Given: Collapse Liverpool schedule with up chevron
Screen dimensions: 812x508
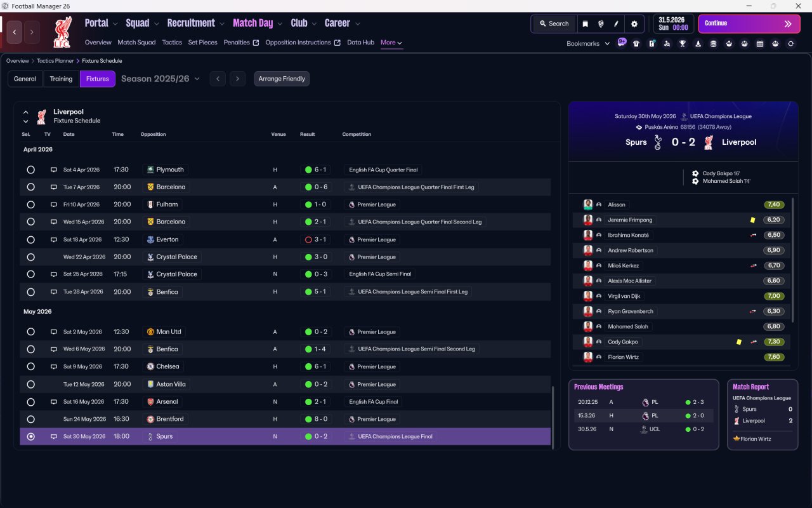Looking at the screenshot, I should coord(26,112).
